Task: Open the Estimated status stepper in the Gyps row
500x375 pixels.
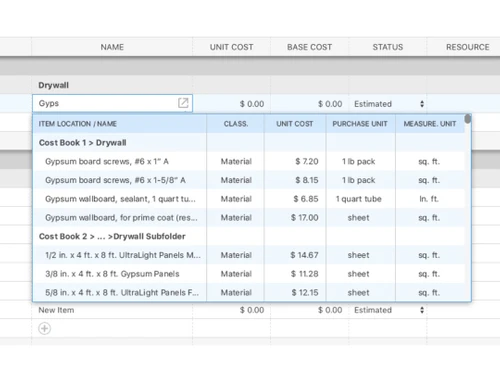Action: (422, 104)
